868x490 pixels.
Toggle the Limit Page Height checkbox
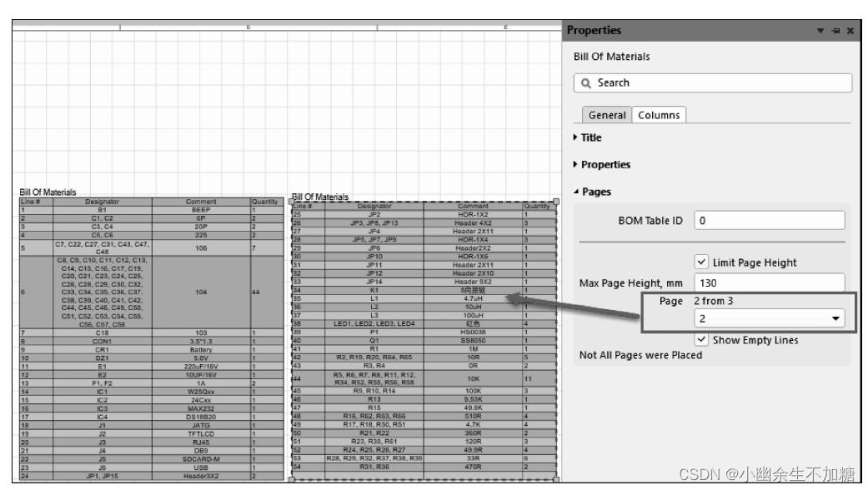[x=701, y=262]
